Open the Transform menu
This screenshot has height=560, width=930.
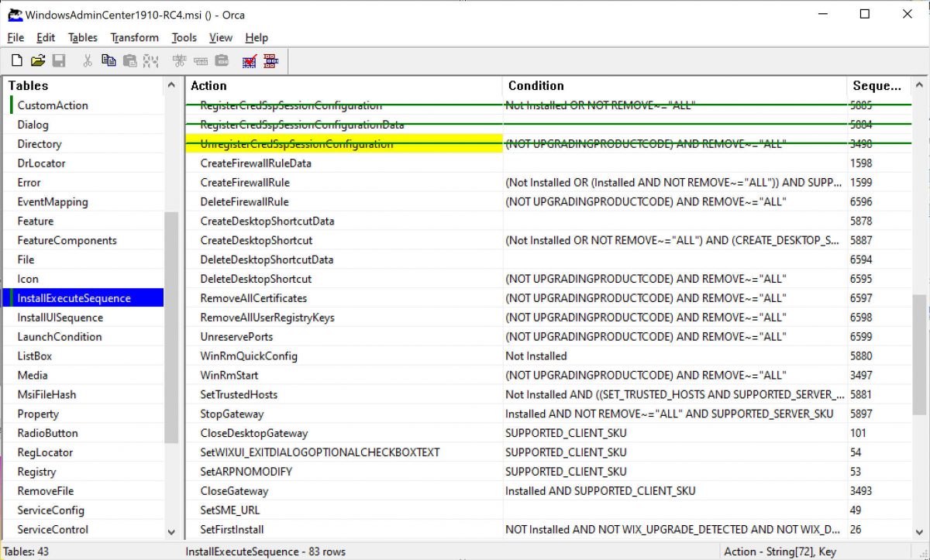pos(134,37)
